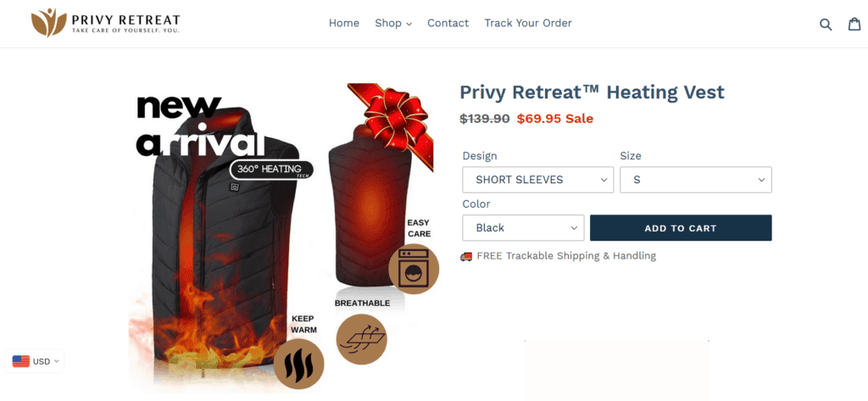Go to the Home page
This screenshot has width=868, height=401.
pos(344,23)
